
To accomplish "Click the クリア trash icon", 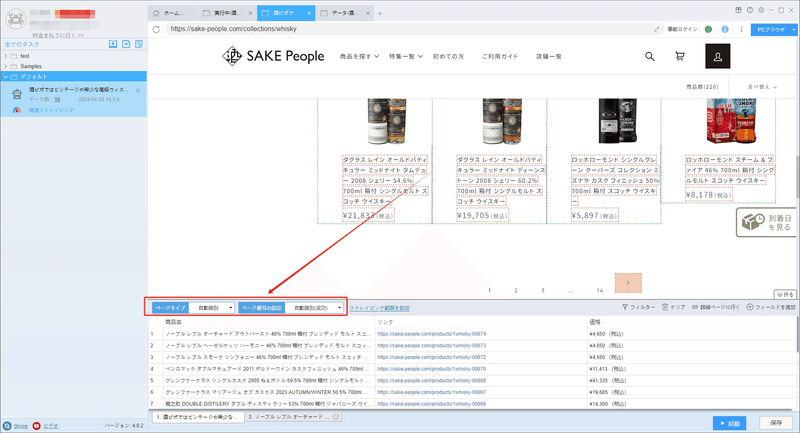I will coord(665,307).
